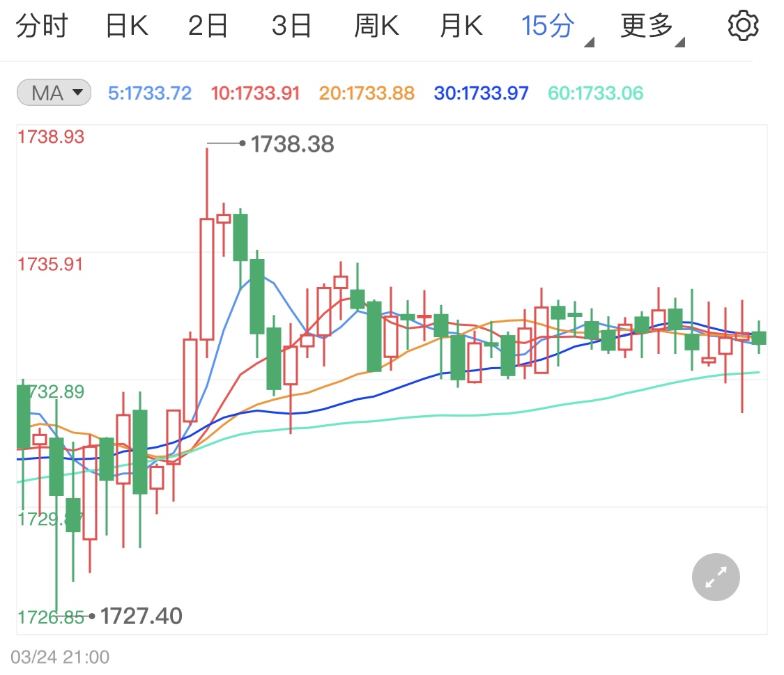
Task: Open the 更多 timeframe menu
Action: click(x=647, y=26)
